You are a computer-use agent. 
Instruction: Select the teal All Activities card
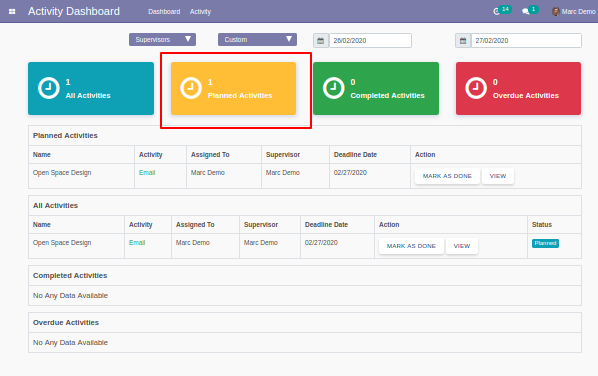pos(91,88)
